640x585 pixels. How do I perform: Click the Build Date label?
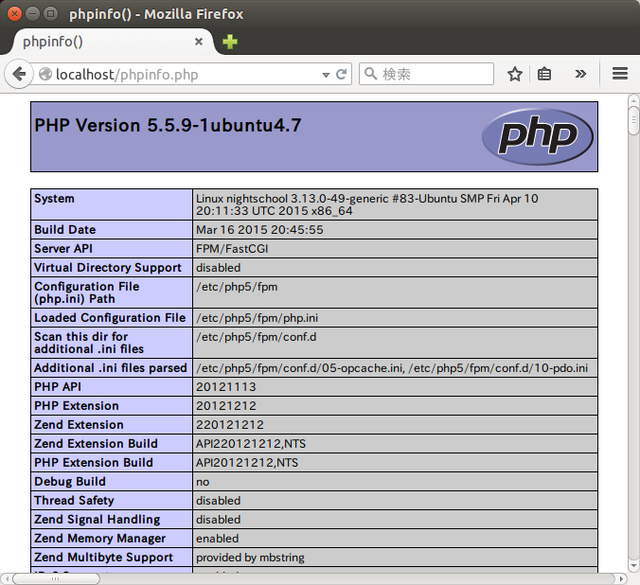(x=65, y=230)
